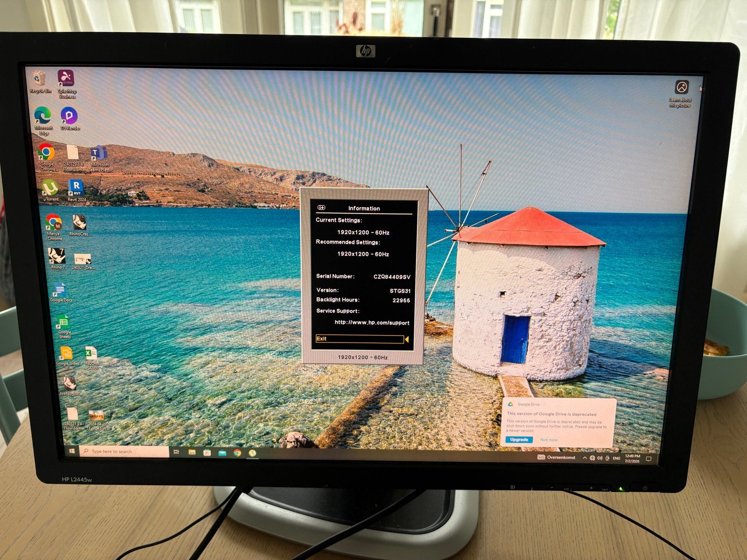The image size is (747, 560).
Task: Click the Type here to search box
Action: 124,452
